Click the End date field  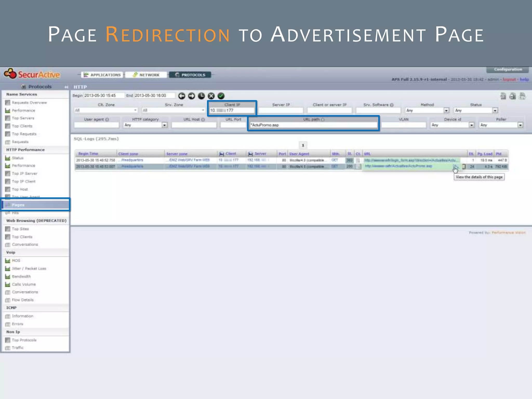point(154,96)
